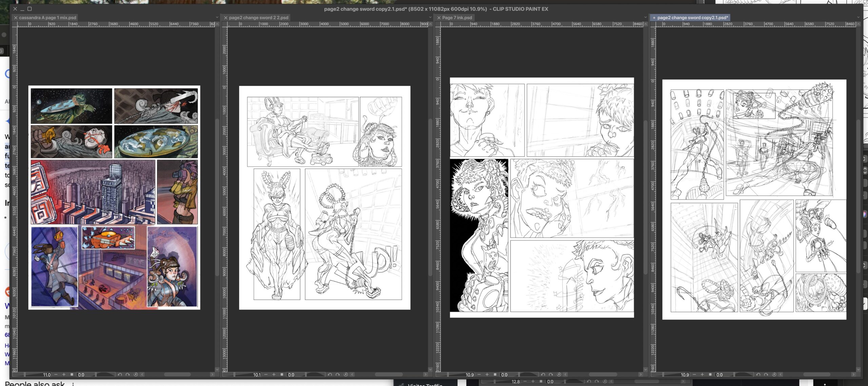The image size is (868, 386).
Task: Click the People also ask heading in browser
Action: (35, 384)
